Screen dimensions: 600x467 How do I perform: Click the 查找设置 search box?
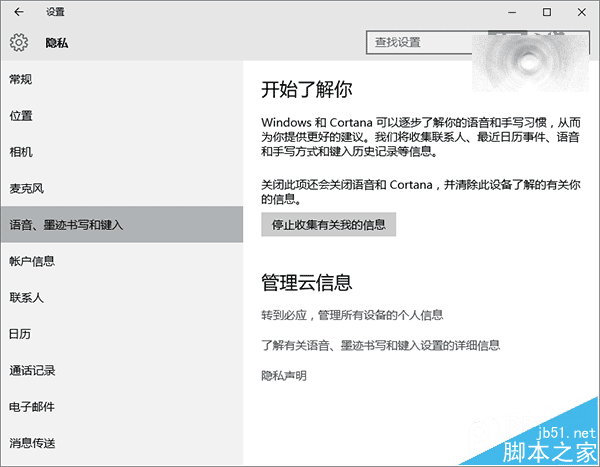pos(420,43)
